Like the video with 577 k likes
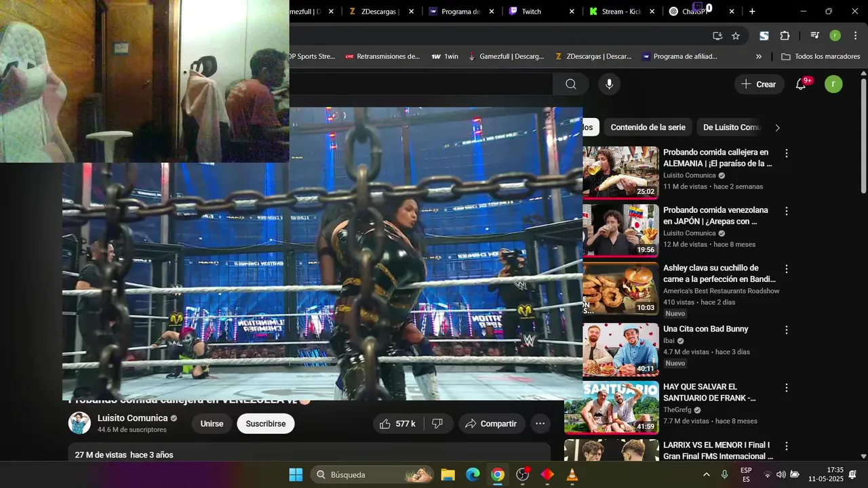868x488 pixels. pyautogui.click(x=398, y=424)
